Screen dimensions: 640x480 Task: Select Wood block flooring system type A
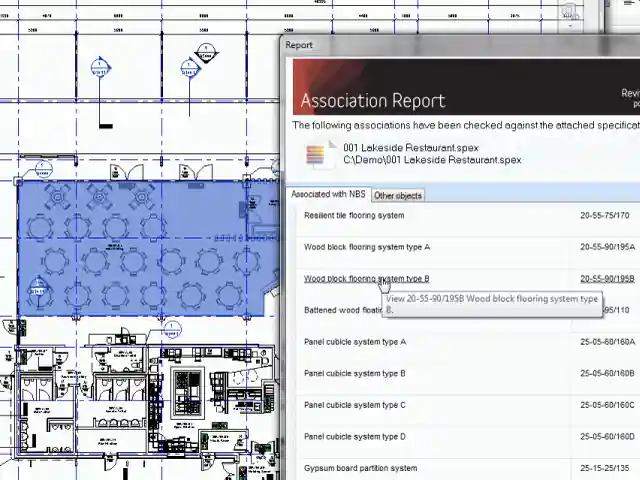[366, 247]
